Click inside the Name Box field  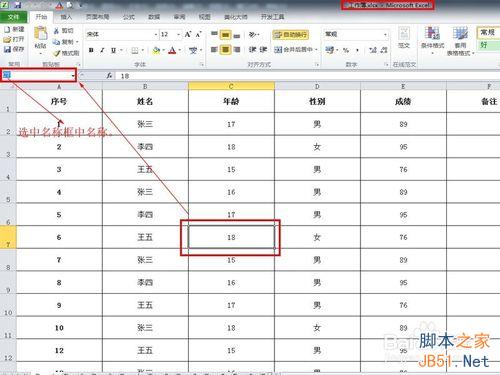tap(36, 76)
